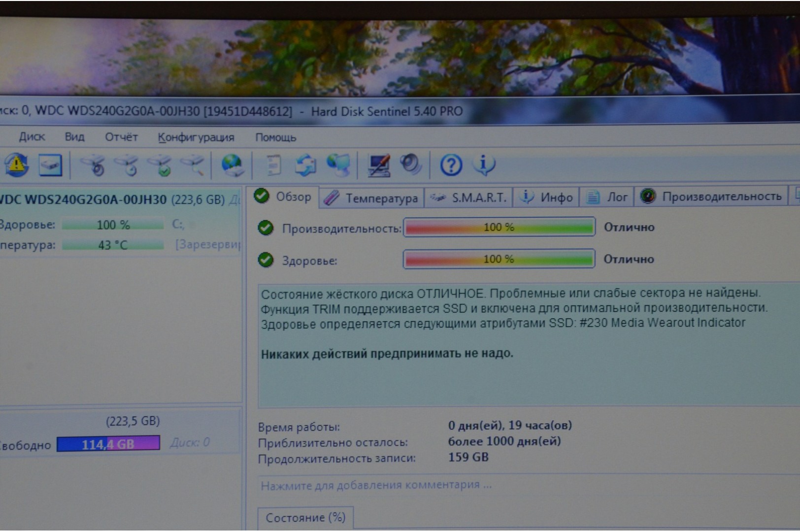Image resolution: width=800 pixels, height=532 pixels.
Task: Click the Продолжительность записи label
Action: (337, 459)
